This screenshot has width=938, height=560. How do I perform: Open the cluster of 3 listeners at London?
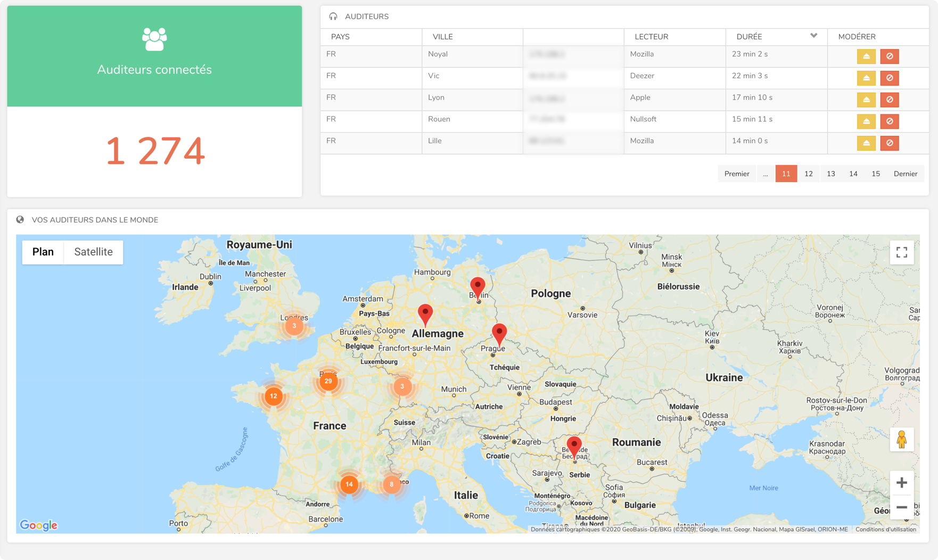tap(294, 326)
